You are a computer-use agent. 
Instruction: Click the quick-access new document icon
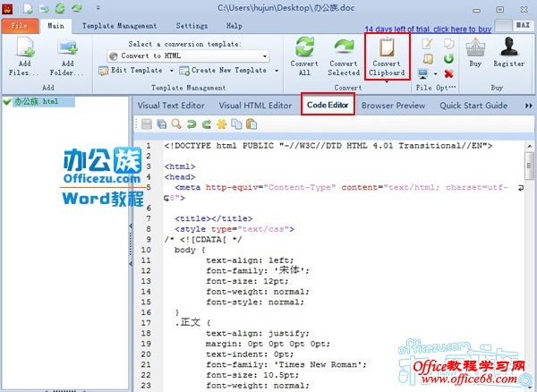click(28, 9)
